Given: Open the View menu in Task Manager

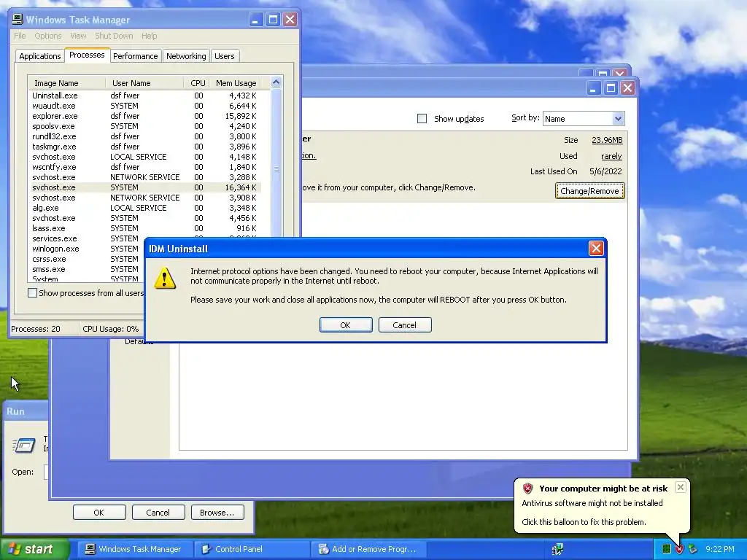Looking at the screenshot, I should point(78,36).
